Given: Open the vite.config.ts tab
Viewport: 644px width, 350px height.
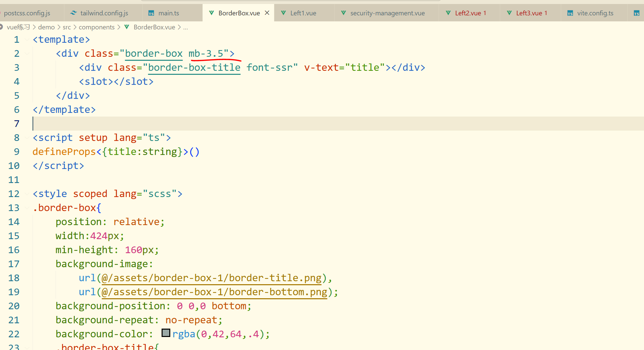Looking at the screenshot, I should (595, 13).
